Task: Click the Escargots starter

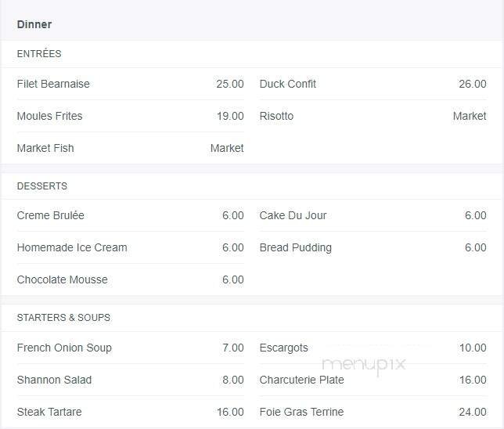Action: click(x=284, y=348)
